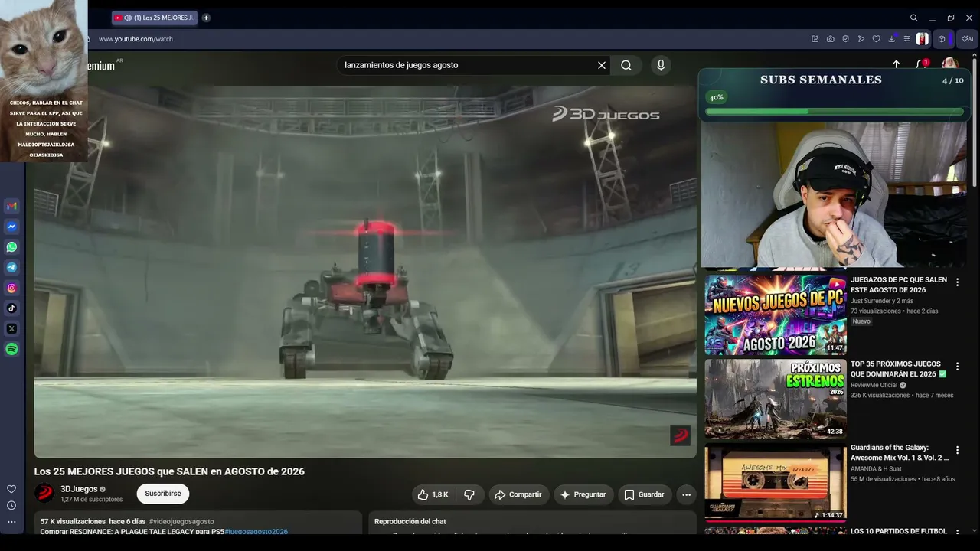
Task: Click the YouTube search magnifier button
Action: (x=626, y=65)
